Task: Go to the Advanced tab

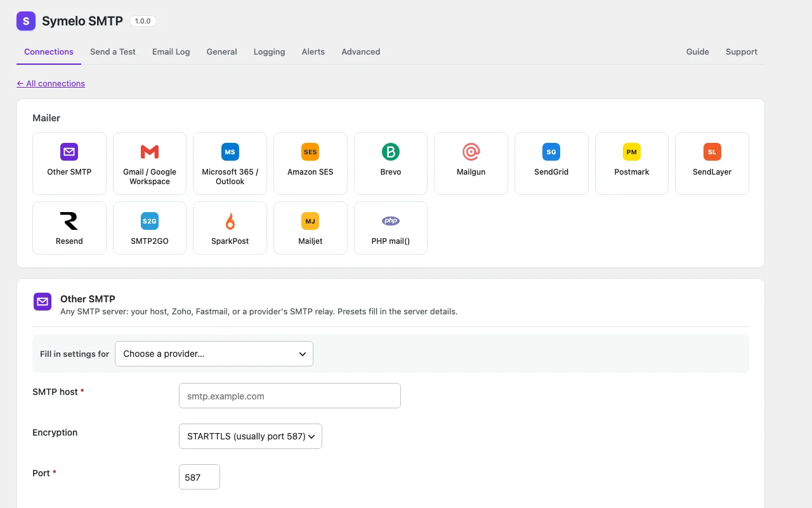Action: click(x=361, y=52)
